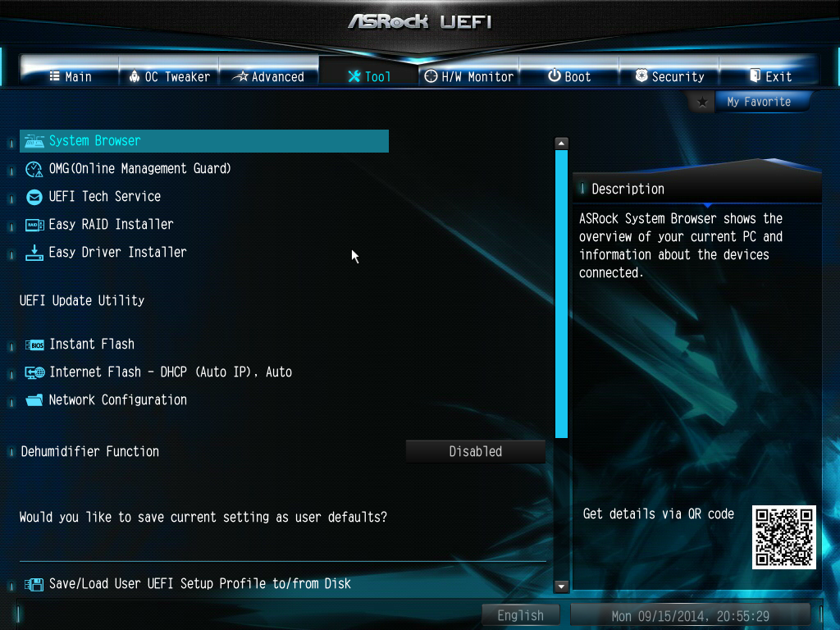
Task: Open Dehumidifier Function Disabled dropdown
Action: tap(475, 452)
